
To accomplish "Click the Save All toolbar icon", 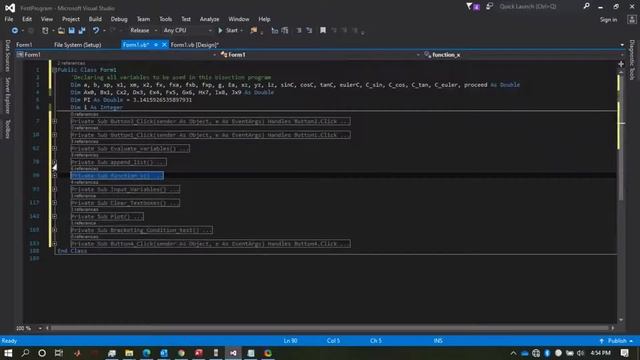I will coord(82,31).
